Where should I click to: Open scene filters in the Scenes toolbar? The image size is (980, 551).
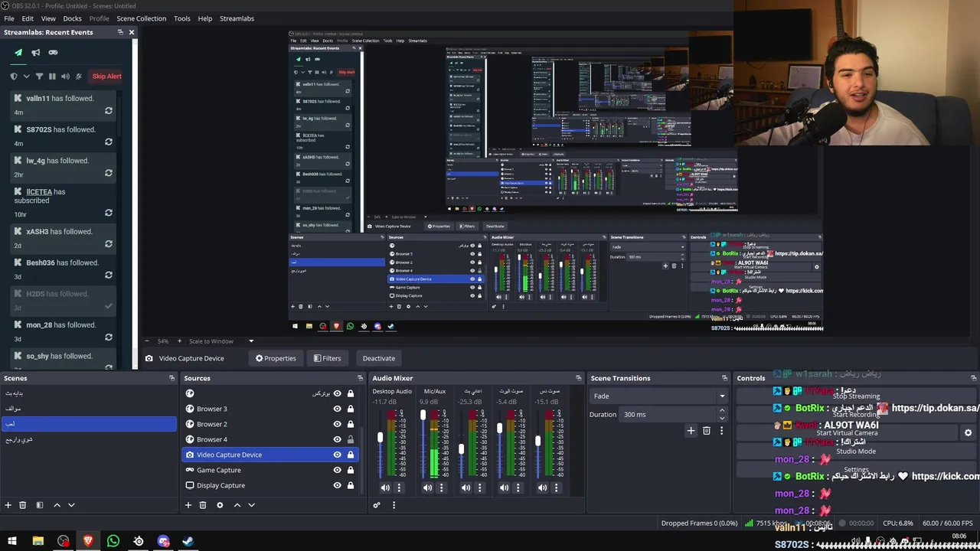click(x=40, y=505)
